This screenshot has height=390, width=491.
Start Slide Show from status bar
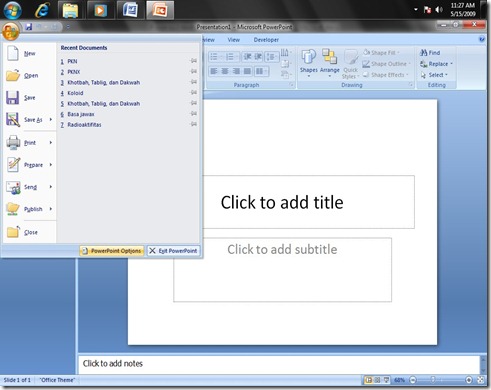tap(386, 380)
